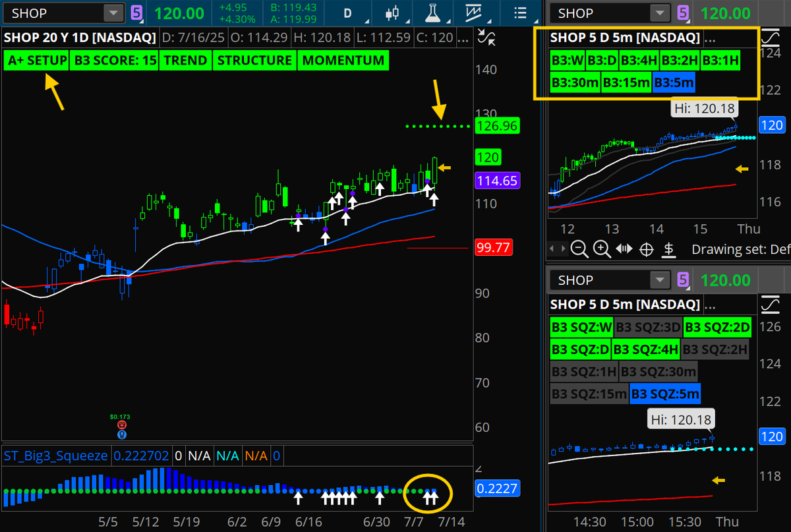Click the B3:2H label
This screenshot has width=791, height=532.
(679, 61)
